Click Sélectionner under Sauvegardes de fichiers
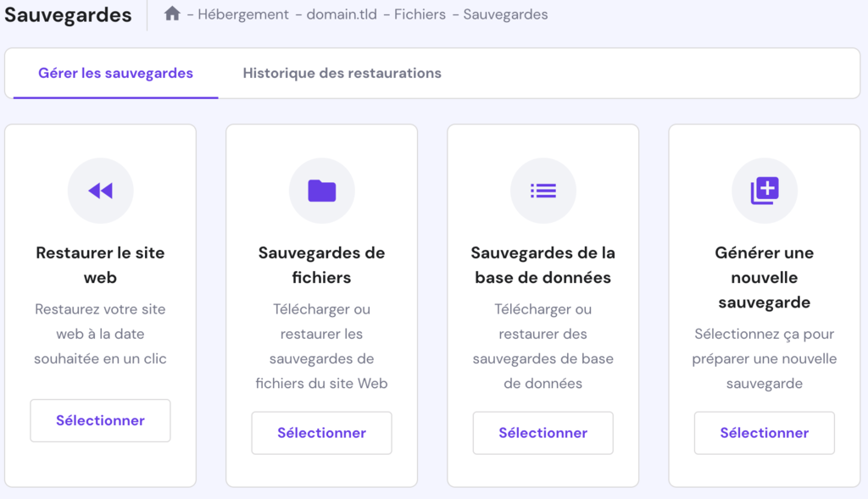This screenshot has width=868, height=499. point(321,433)
